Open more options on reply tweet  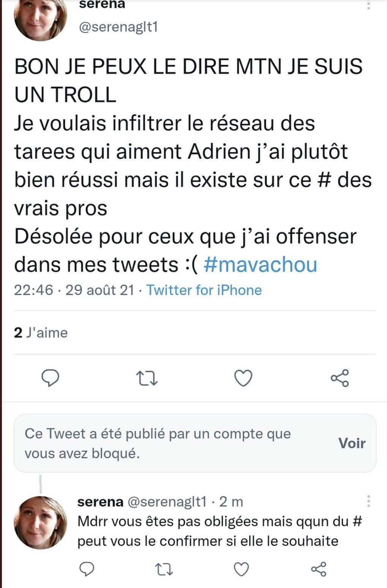(368, 501)
